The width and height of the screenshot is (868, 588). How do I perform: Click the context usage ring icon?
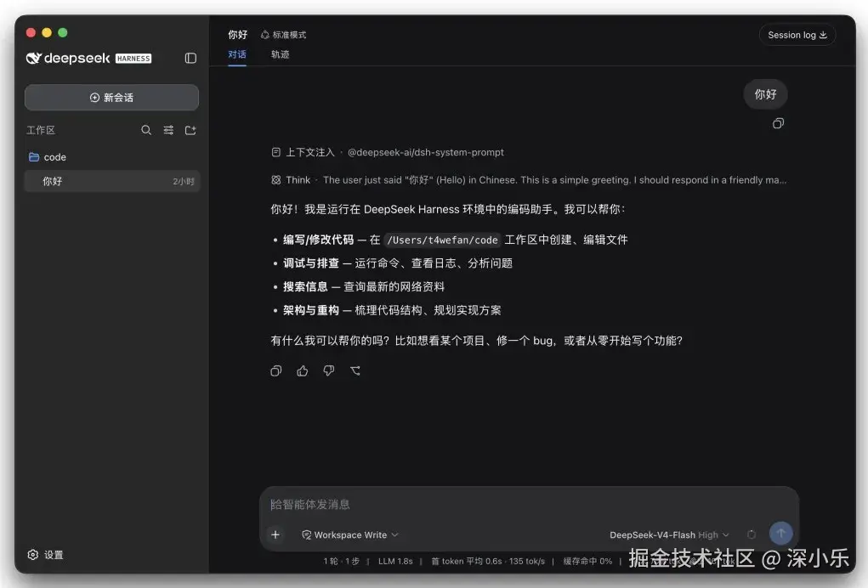[752, 534]
